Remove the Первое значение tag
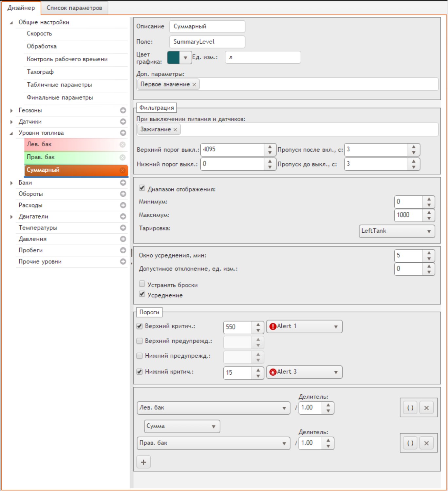The height and width of the screenshot is (491, 448). 194,85
